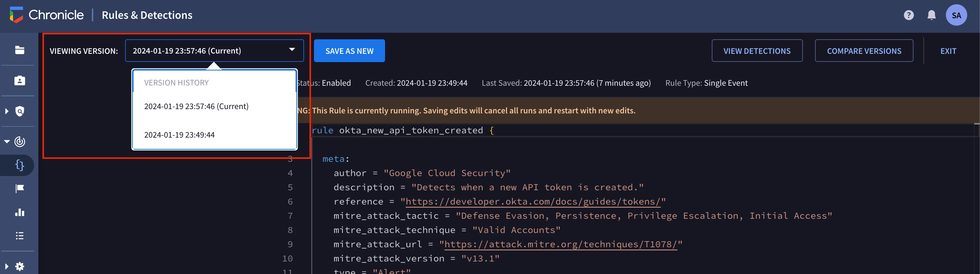Screen dimensions: 980x274
Task: Open the attack.mitre.org T1078 link
Action: click(x=561, y=244)
